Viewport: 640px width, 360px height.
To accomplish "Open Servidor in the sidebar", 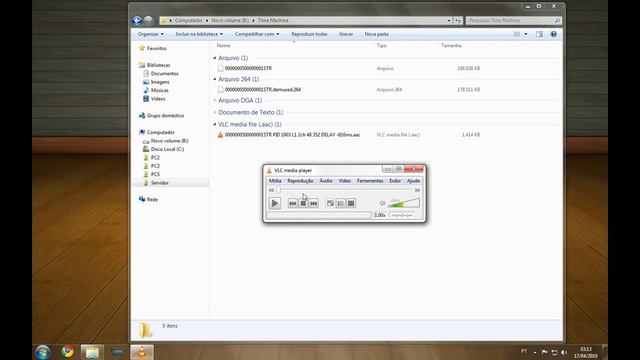I will point(160,183).
